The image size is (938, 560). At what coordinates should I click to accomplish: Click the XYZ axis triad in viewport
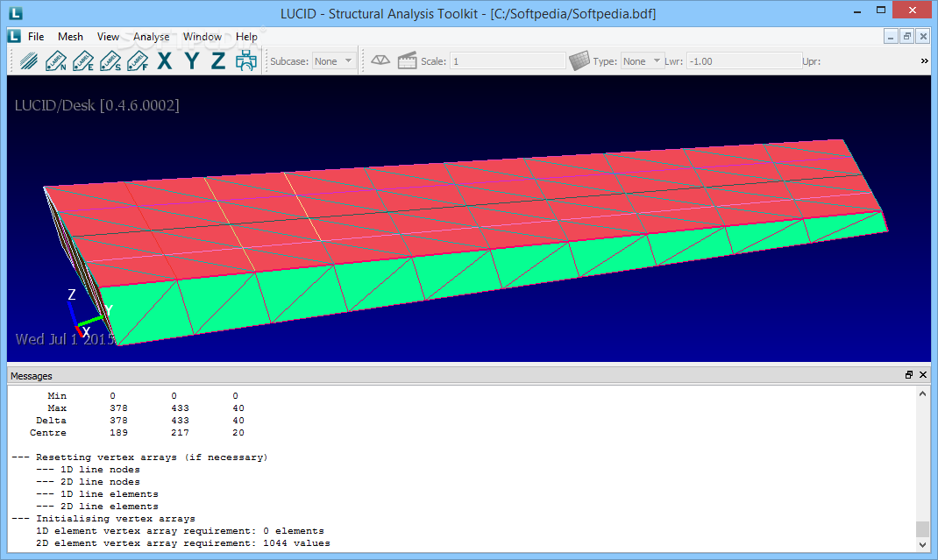point(88,314)
